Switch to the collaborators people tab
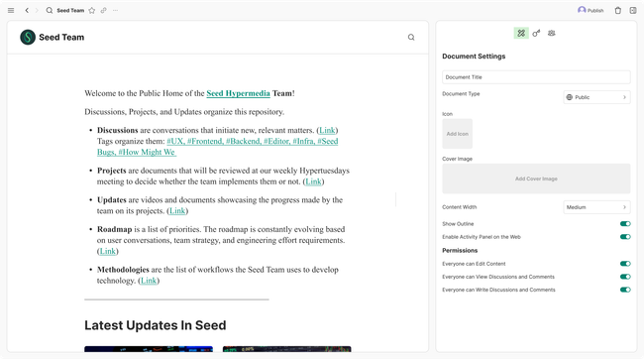644x359 pixels. coord(552,34)
